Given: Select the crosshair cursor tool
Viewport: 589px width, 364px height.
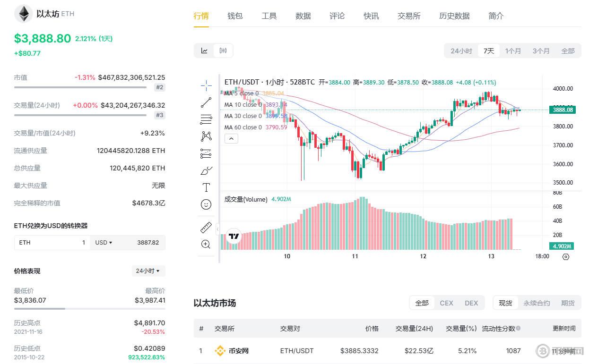Looking at the screenshot, I should coord(206,85).
